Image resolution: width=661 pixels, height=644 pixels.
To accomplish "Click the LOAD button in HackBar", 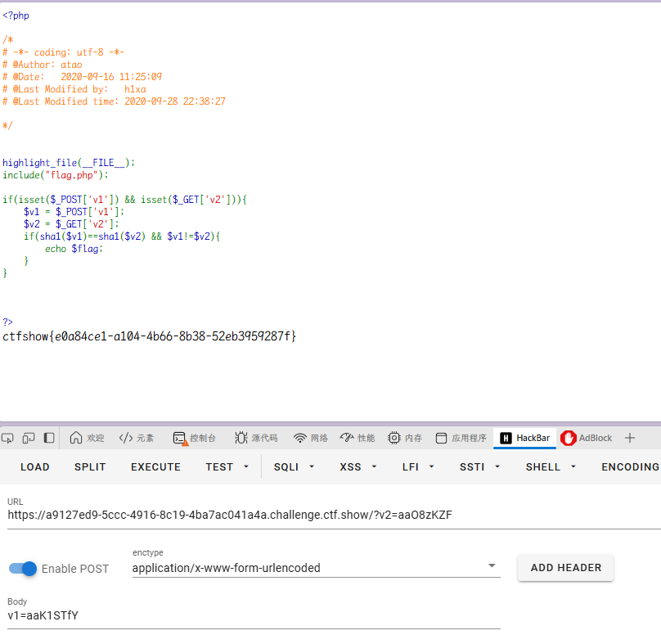I will tap(35, 467).
